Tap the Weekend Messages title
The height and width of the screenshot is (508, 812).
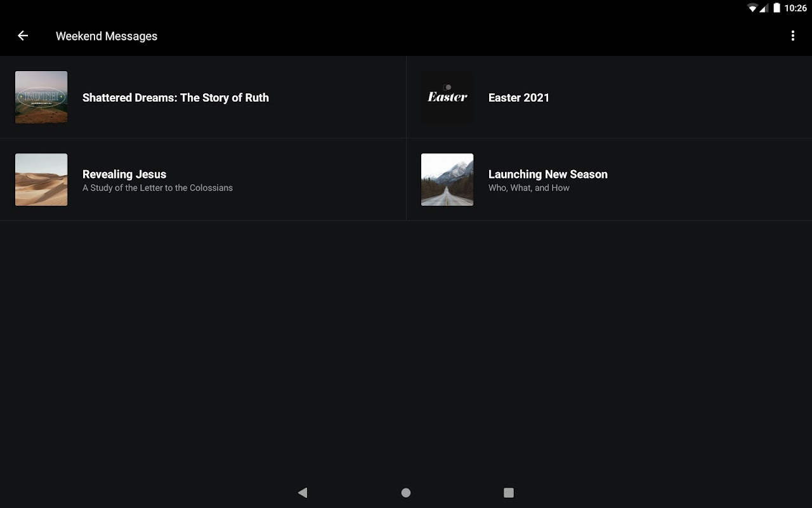tap(107, 36)
